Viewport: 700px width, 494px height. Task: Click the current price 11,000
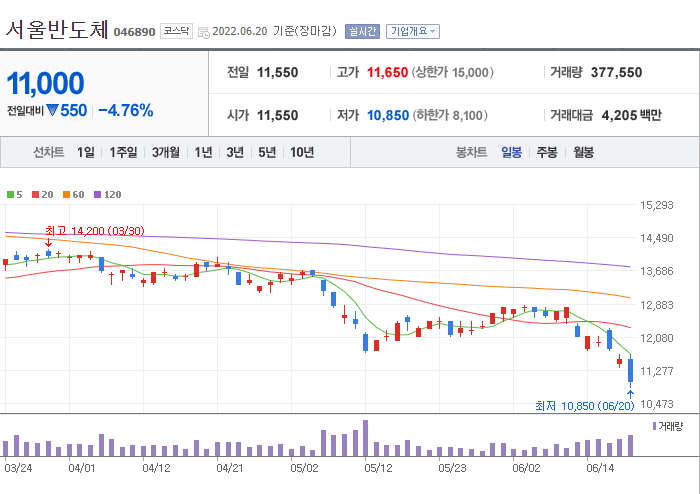[45, 83]
